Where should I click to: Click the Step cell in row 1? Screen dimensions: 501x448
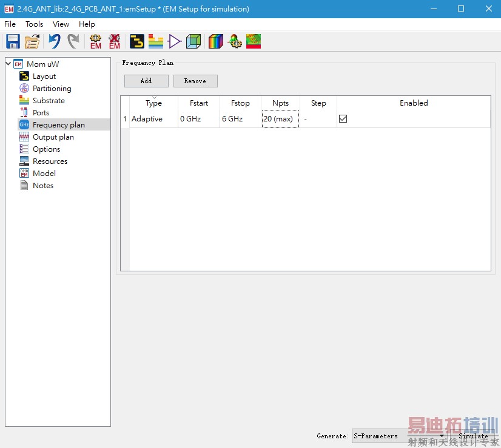coord(318,118)
